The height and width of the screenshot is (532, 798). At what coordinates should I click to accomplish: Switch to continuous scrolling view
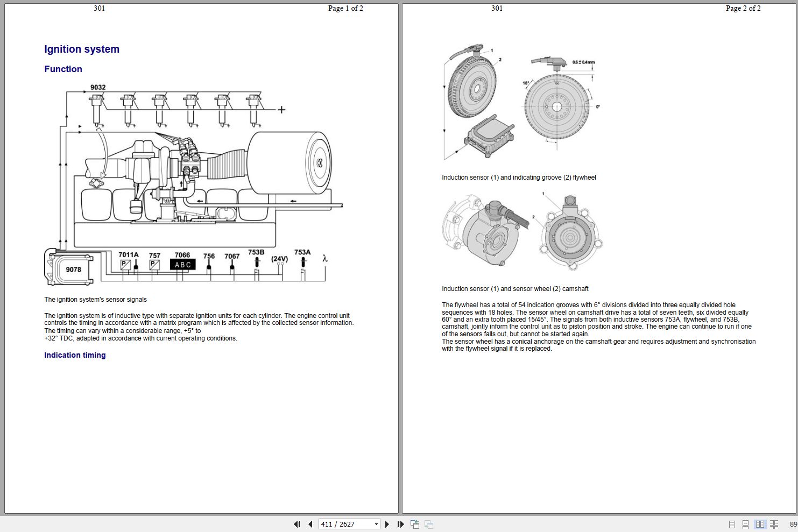click(746, 523)
